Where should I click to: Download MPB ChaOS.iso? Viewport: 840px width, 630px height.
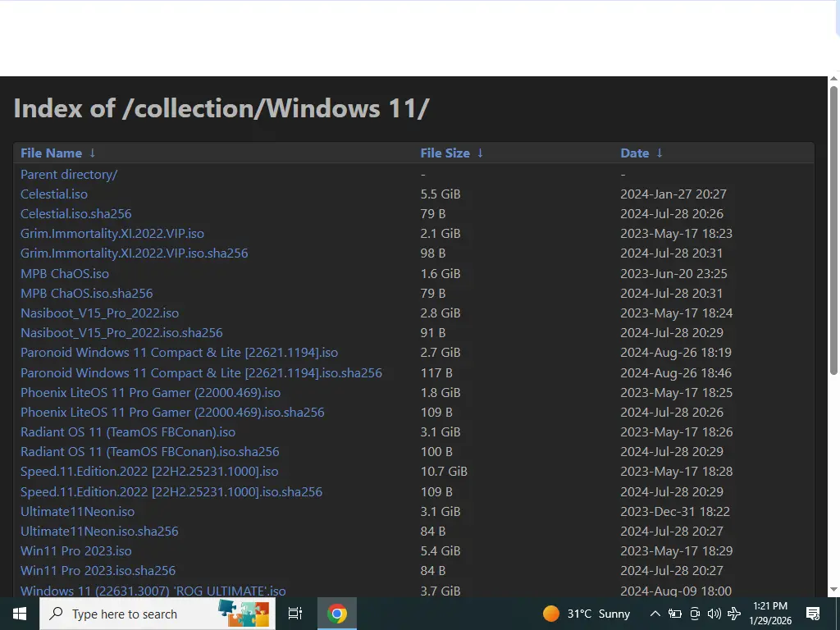click(x=64, y=274)
